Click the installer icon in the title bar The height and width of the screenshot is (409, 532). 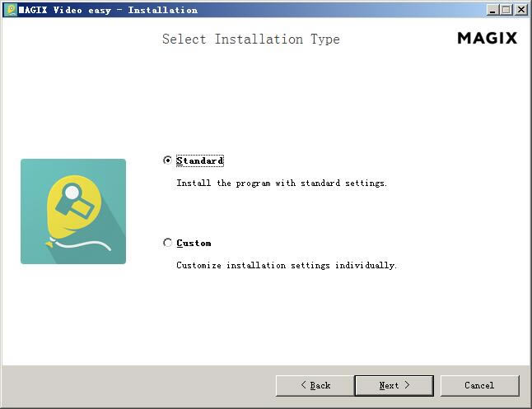(11, 10)
